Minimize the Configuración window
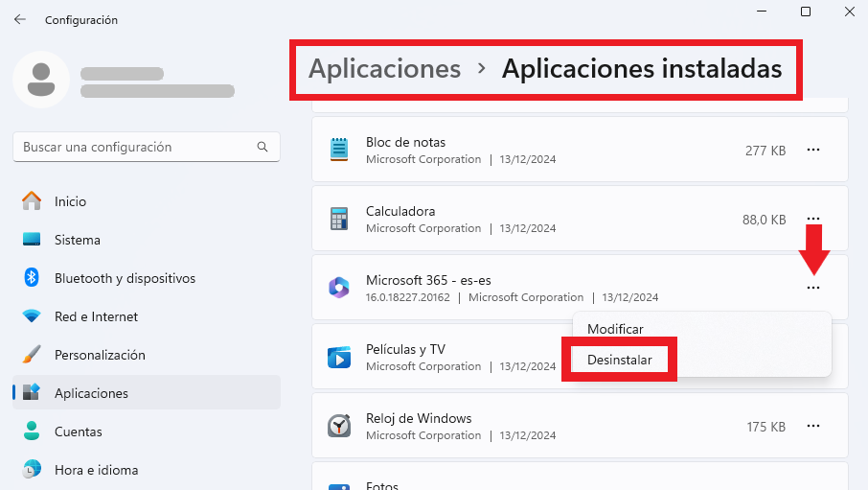Viewport: 868px width, 490px height. 763,12
